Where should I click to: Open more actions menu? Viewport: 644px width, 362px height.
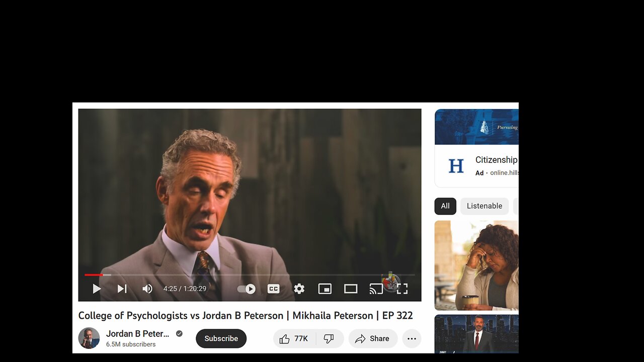pos(412,338)
